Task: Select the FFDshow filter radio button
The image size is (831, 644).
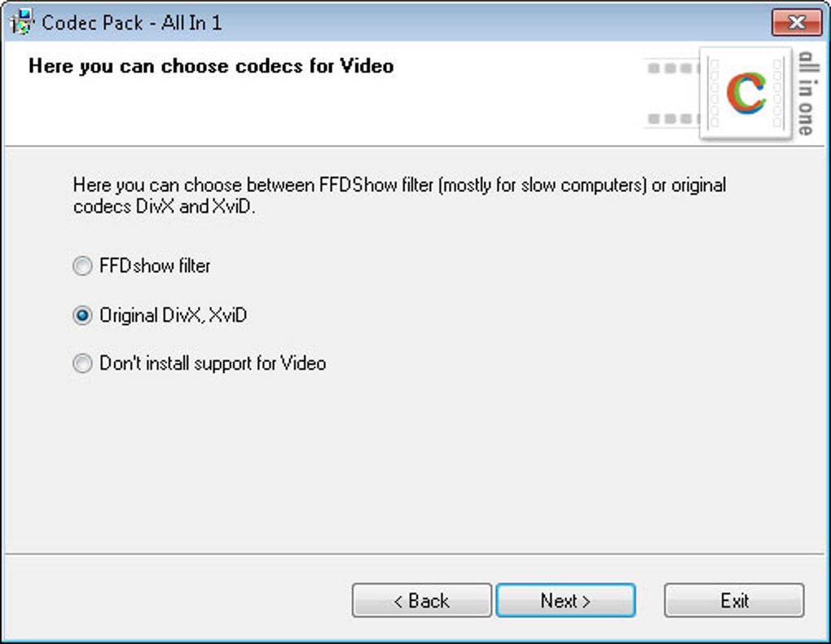Action: click(82, 266)
